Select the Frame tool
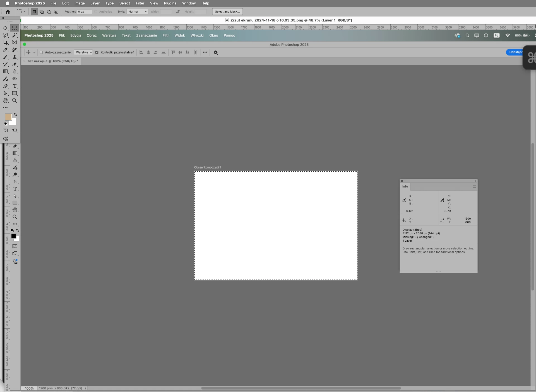The image size is (536, 392). coord(15,42)
